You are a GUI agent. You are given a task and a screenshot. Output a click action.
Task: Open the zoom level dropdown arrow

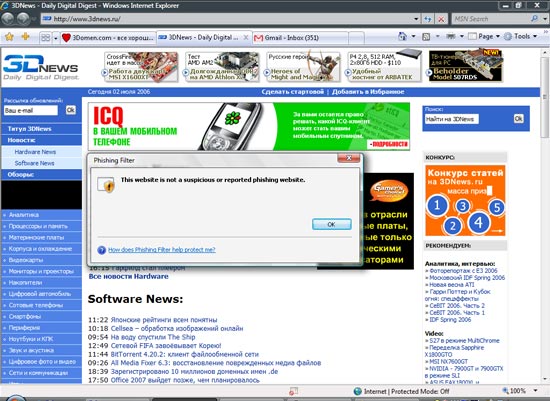(x=535, y=390)
